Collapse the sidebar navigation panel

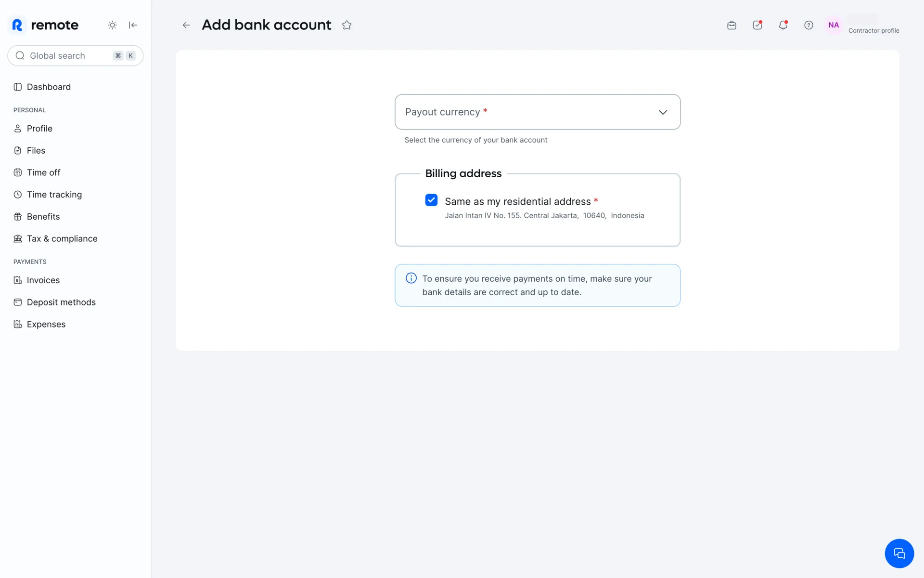pyautogui.click(x=133, y=25)
